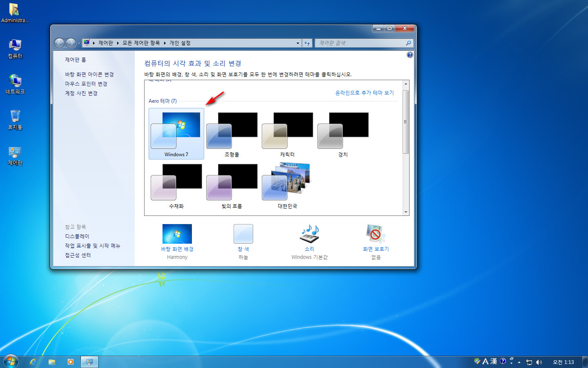588x368 pixels.
Task: Select the 컴퓨터 desktop icon
Action: (15, 49)
